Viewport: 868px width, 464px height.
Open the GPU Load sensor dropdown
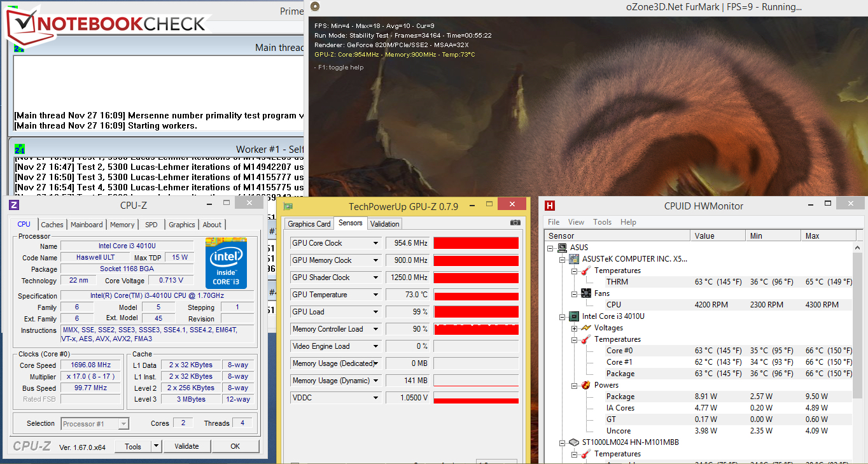[x=376, y=312]
